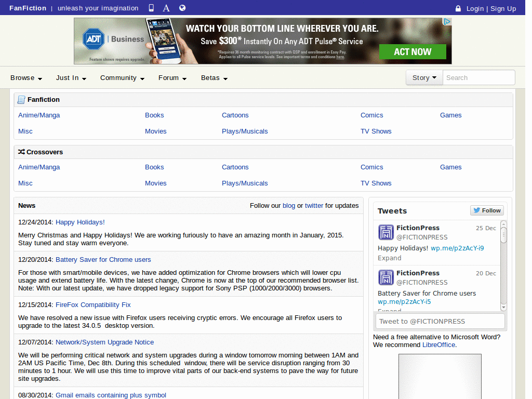Open Crossovers Plays/Musicals category
532x399 pixels.
click(x=245, y=183)
